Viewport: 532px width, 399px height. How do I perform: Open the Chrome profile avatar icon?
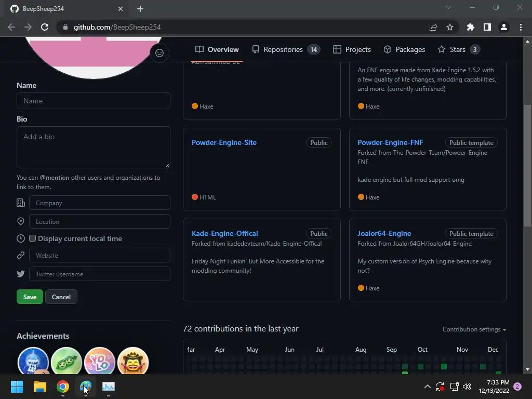504,27
